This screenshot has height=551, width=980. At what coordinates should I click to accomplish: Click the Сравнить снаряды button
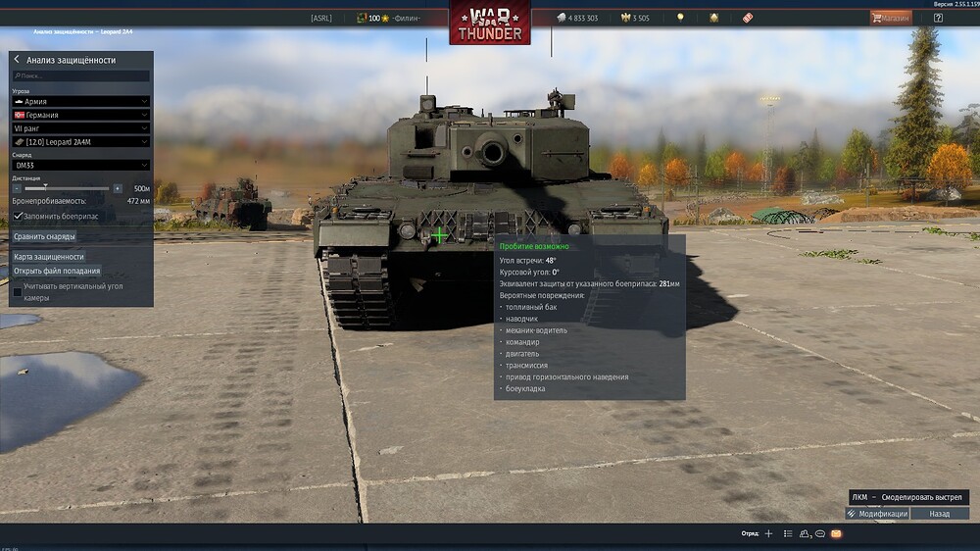click(44, 236)
